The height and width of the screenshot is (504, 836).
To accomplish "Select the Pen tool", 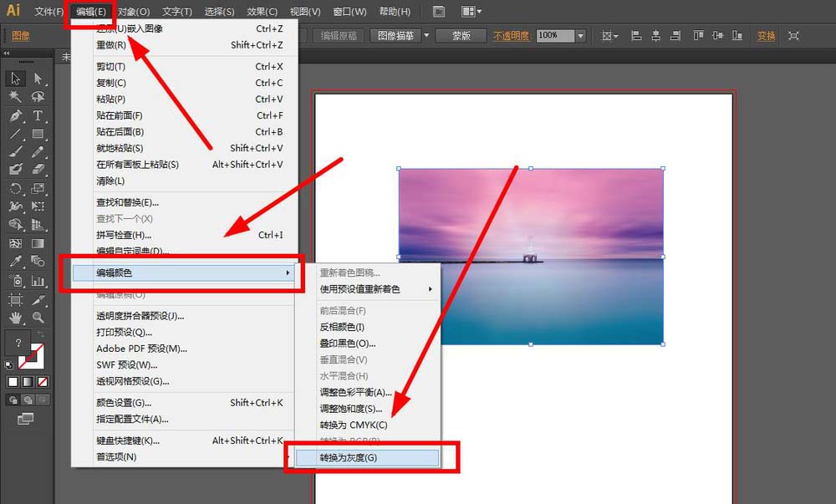I will [x=14, y=115].
